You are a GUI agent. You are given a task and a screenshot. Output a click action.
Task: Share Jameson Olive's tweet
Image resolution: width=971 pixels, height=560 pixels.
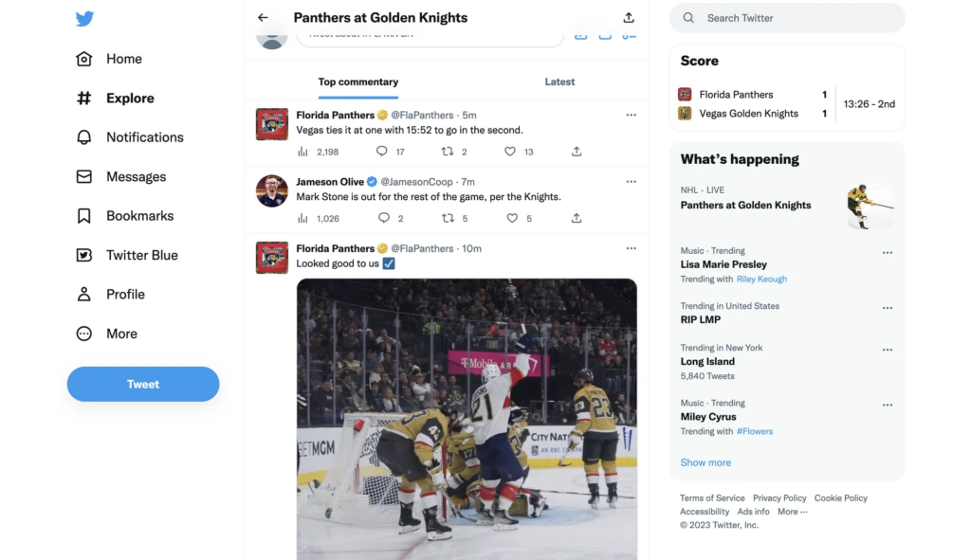click(577, 218)
